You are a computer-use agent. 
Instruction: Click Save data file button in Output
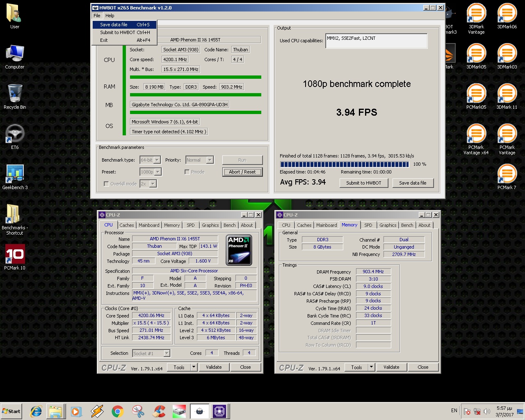(x=413, y=183)
